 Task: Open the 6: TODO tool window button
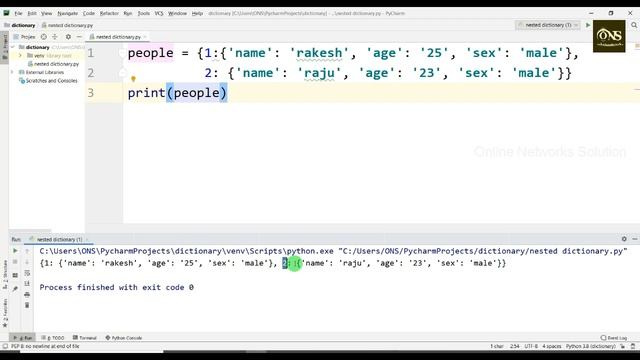pos(53,338)
